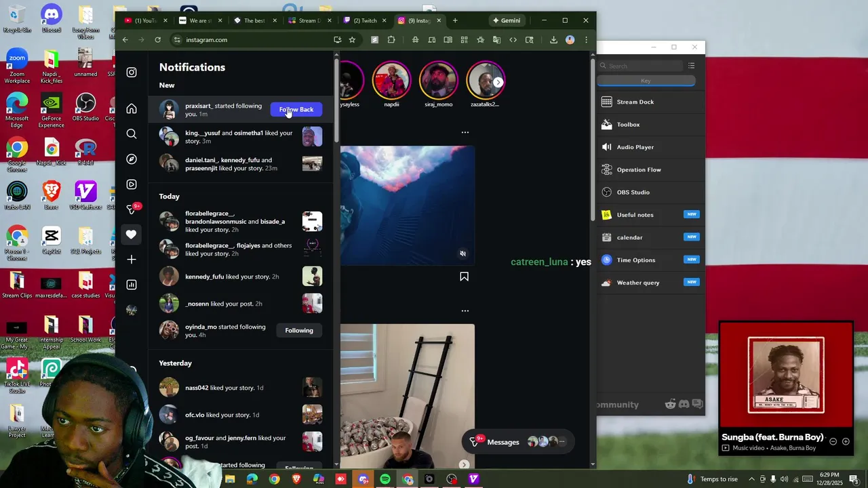The image size is (868, 488).
Task: View zazatalks2 story
Action: [x=485, y=81]
